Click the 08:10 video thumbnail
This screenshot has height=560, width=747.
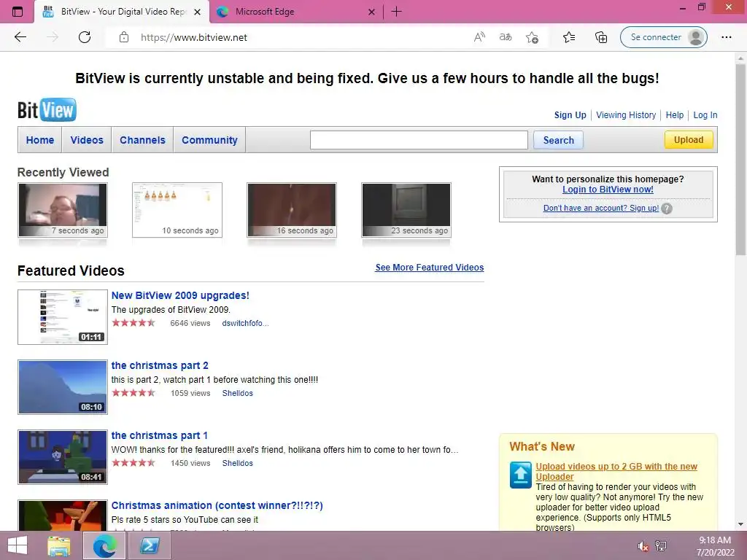tap(63, 387)
